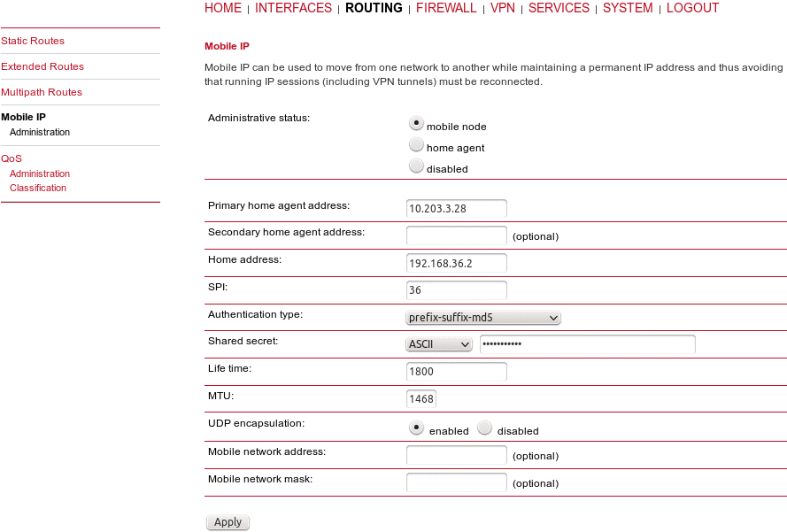The height and width of the screenshot is (532, 787).
Task: Open the INTERFACES menu
Action: (293, 8)
